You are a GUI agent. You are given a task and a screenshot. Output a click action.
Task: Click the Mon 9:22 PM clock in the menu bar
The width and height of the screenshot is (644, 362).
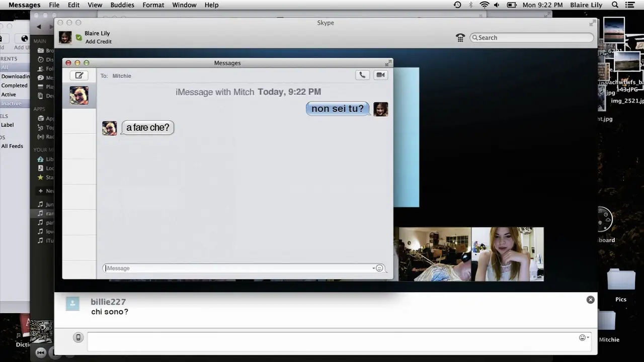(x=542, y=5)
